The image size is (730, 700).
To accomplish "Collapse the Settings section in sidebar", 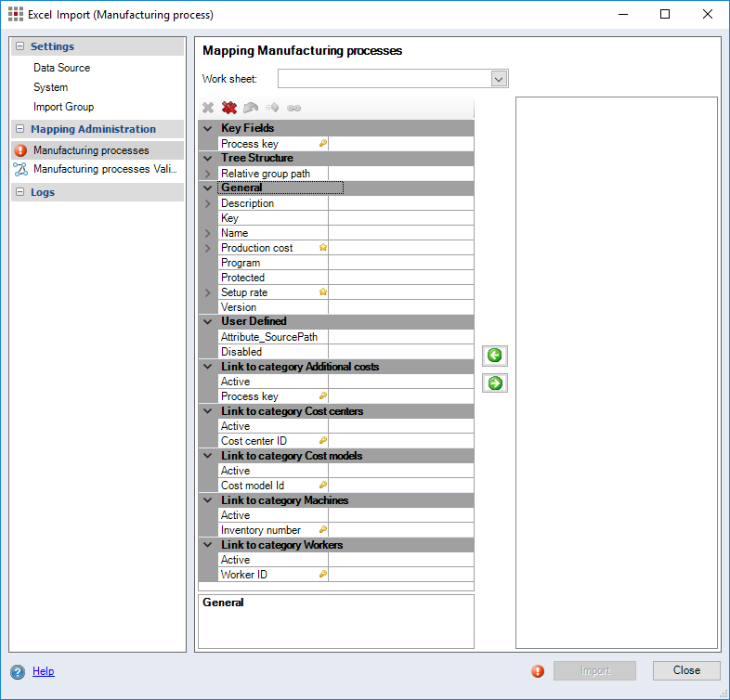I will pyautogui.click(x=20, y=46).
